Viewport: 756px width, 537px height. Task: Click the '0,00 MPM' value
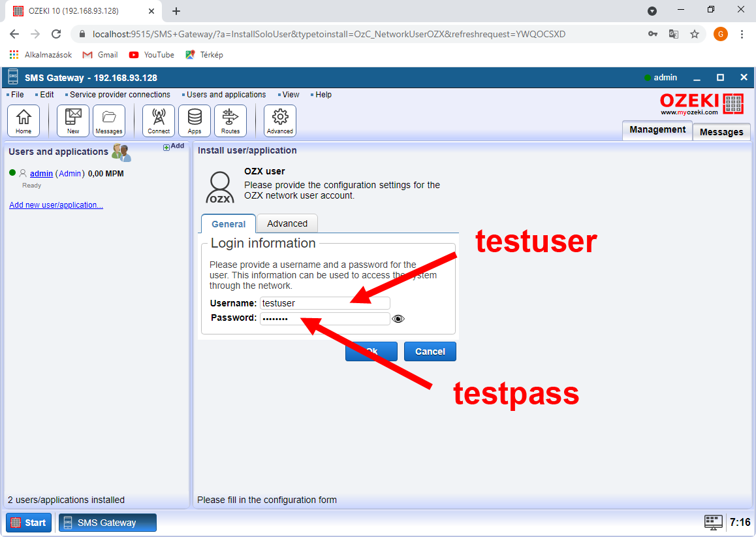pos(106,174)
